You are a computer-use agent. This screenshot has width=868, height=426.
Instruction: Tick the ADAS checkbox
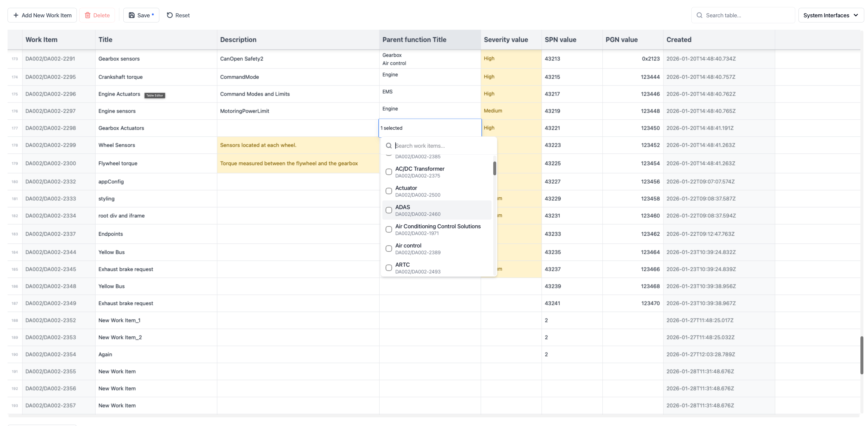(x=388, y=210)
